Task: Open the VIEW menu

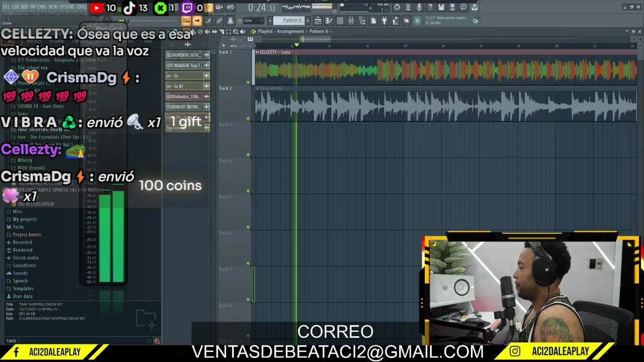Action: (x=53, y=7)
